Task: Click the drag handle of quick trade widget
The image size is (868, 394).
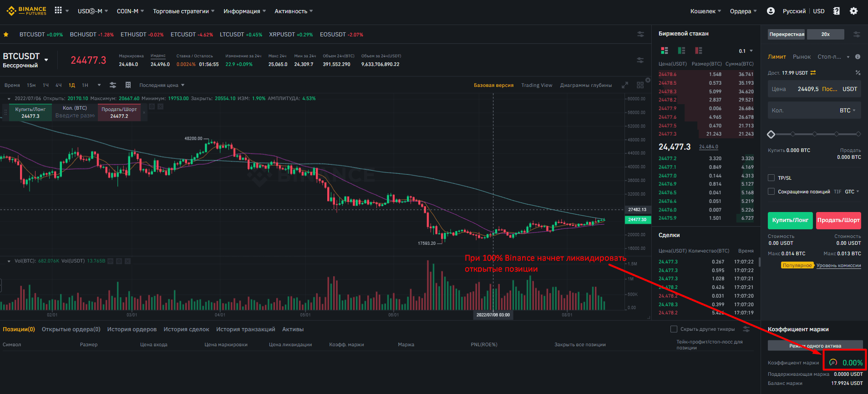Action: [x=5, y=112]
